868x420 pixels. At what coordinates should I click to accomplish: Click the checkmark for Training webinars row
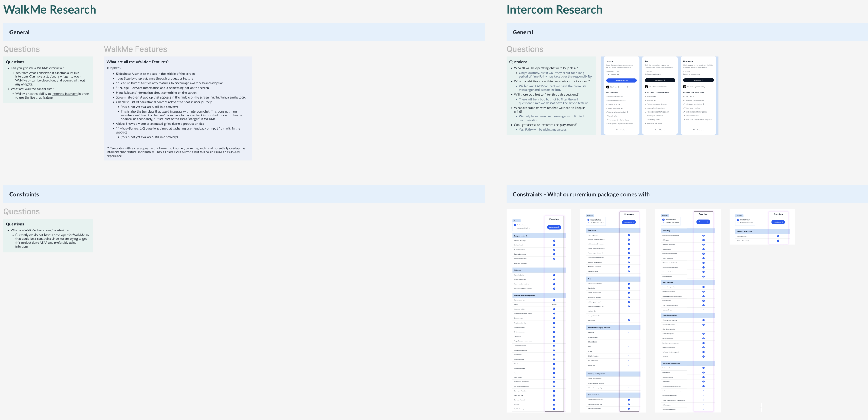pos(778,236)
